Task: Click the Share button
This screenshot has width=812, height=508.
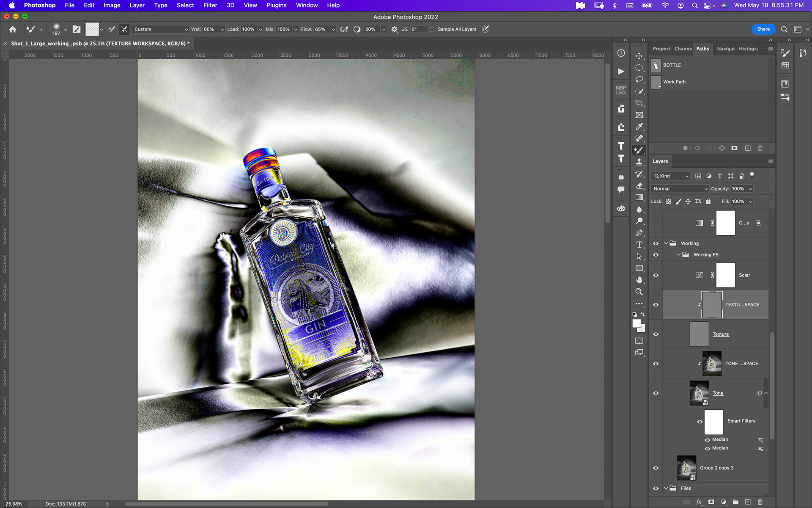Action: (x=763, y=29)
